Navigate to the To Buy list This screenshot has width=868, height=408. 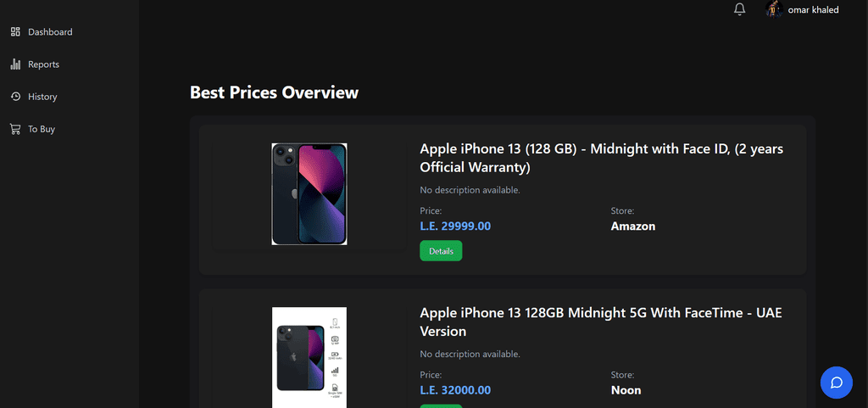pos(42,129)
